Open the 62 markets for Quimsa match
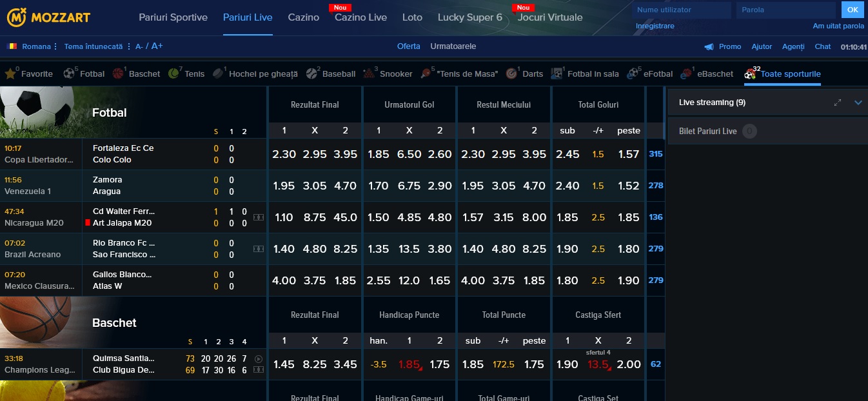Viewport: 868px width, 401px height. (x=656, y=364)
